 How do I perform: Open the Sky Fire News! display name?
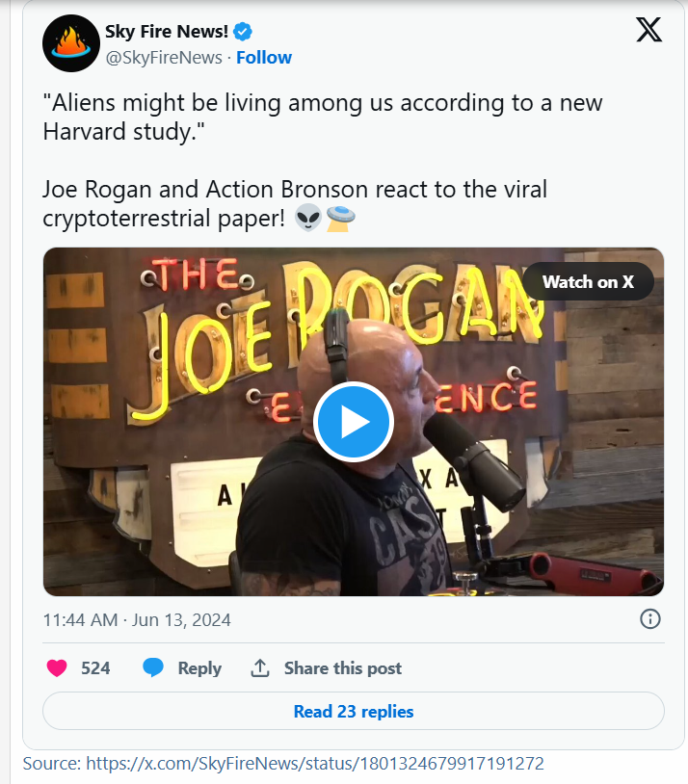166,33
